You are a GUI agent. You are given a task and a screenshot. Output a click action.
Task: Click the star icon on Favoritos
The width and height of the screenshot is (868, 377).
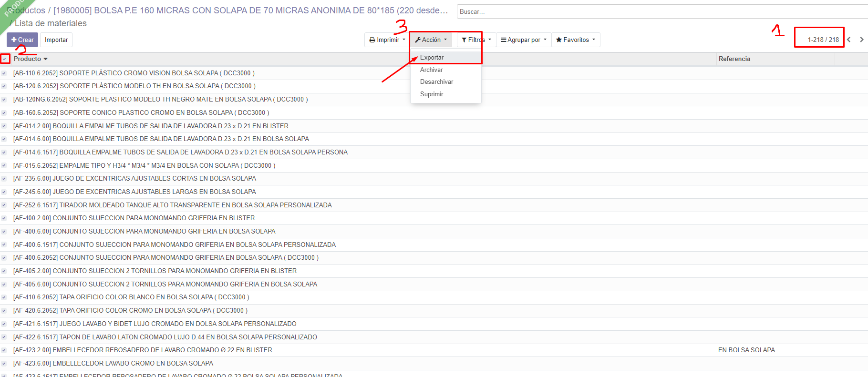tap(558, 40)
